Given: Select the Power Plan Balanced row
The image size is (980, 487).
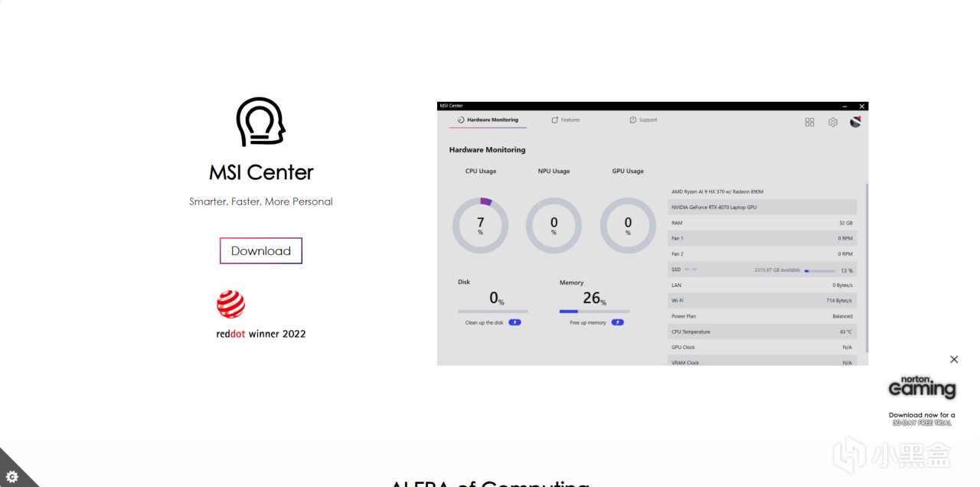Looking at the screenshot, I should tap(762, 316).
